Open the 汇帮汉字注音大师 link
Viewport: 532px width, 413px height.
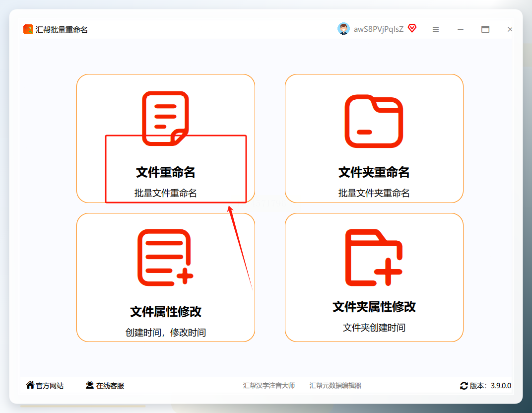point(268,386)
